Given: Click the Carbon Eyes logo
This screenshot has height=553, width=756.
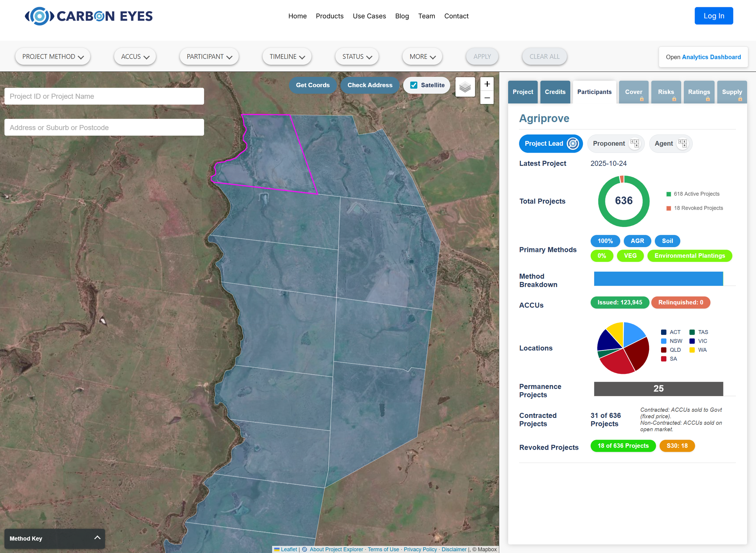Looking at the screenshot, I should [89, 16].
